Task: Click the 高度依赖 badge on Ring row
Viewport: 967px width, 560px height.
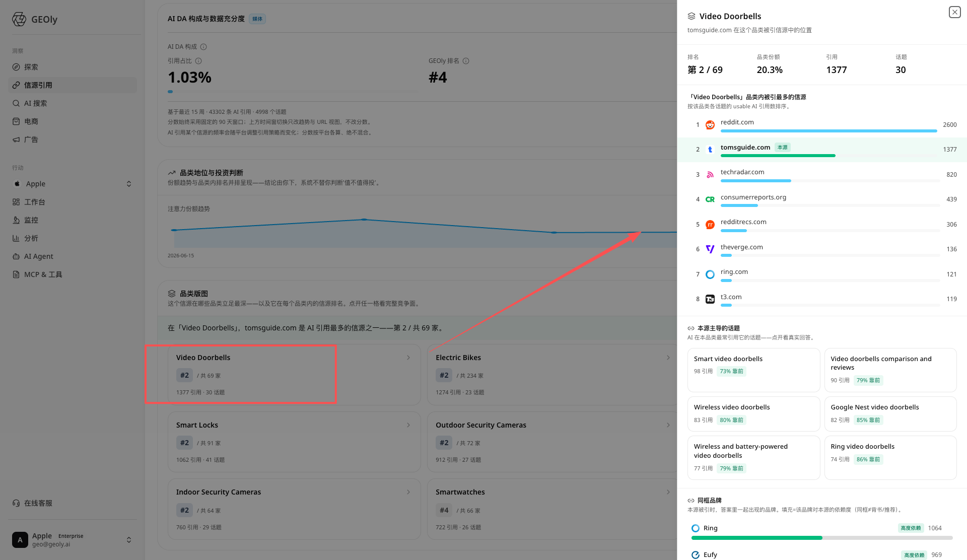Action: [x=911, y=528]
